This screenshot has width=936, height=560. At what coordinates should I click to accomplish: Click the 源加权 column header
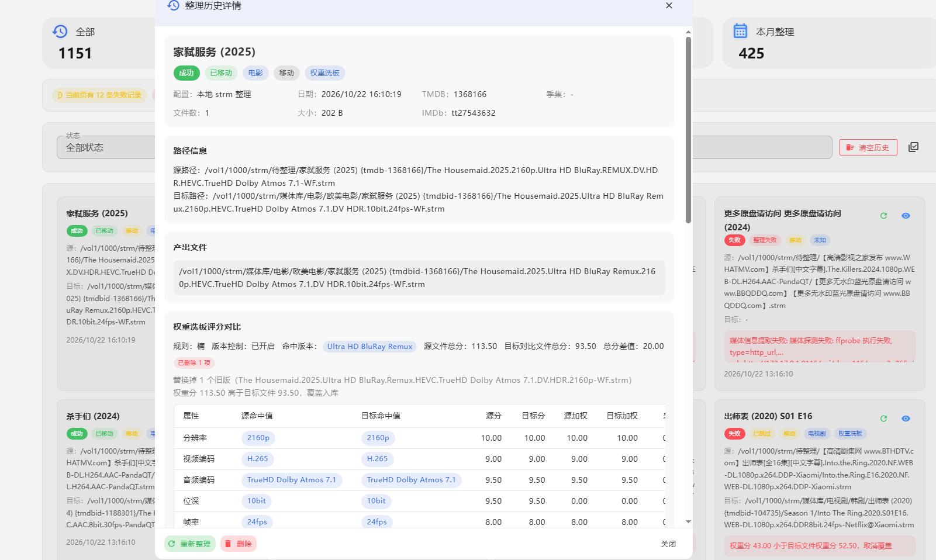(x=575, y=416)
